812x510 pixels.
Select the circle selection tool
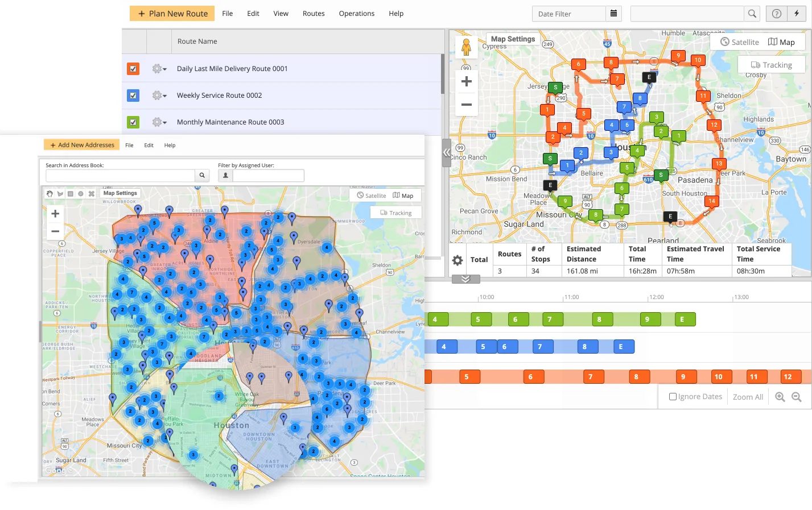tap(81, 194)
